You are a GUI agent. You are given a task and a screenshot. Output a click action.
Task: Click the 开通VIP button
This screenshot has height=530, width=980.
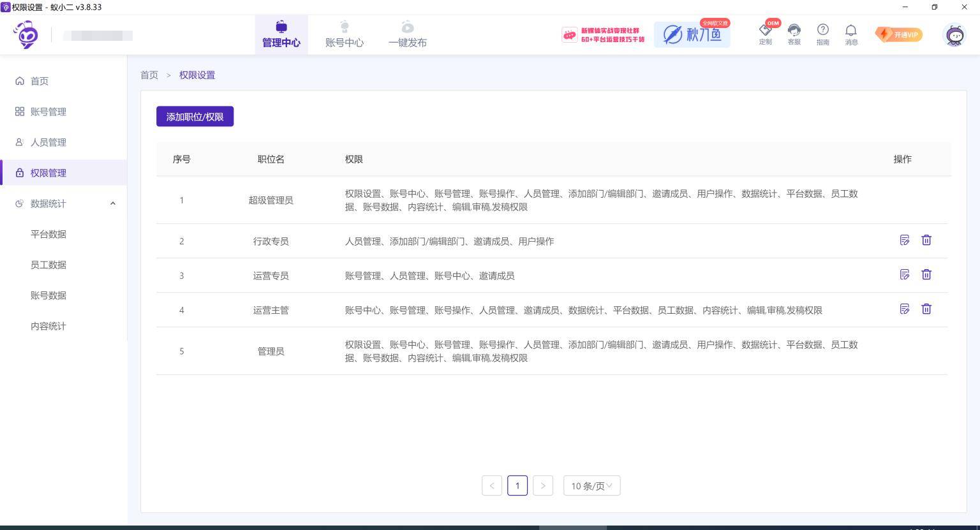898,35
